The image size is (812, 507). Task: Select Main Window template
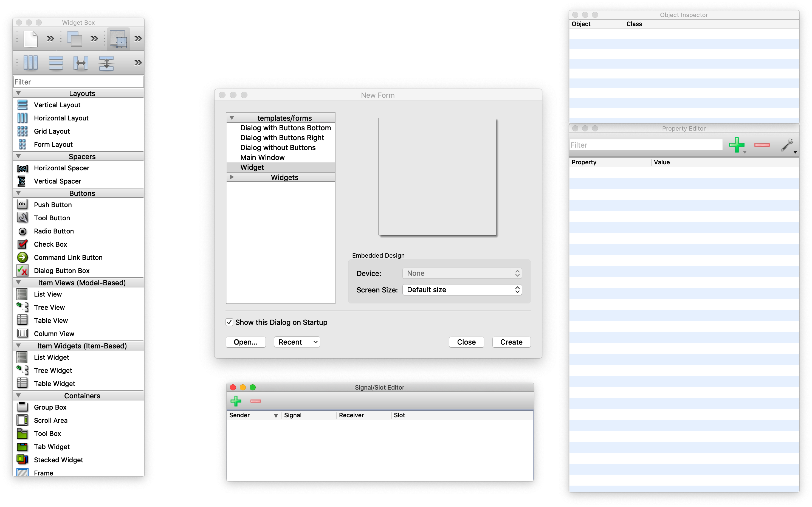(x=262, y=157)
